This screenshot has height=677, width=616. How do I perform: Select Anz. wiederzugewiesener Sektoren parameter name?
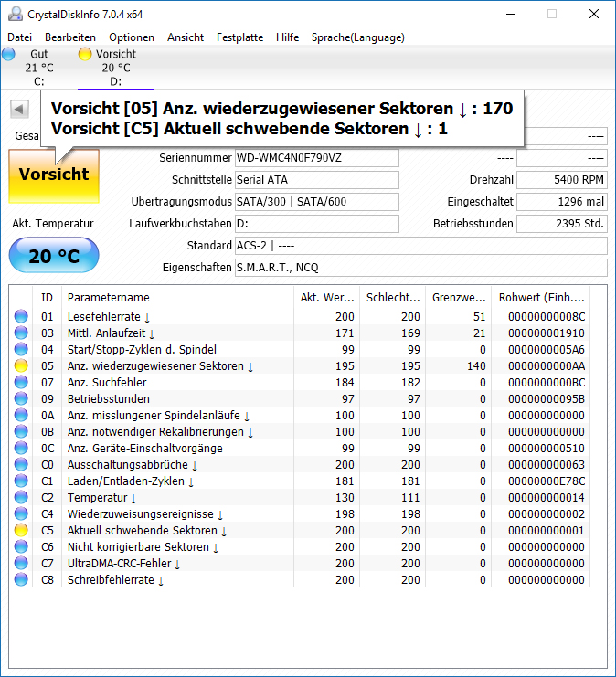160,366
